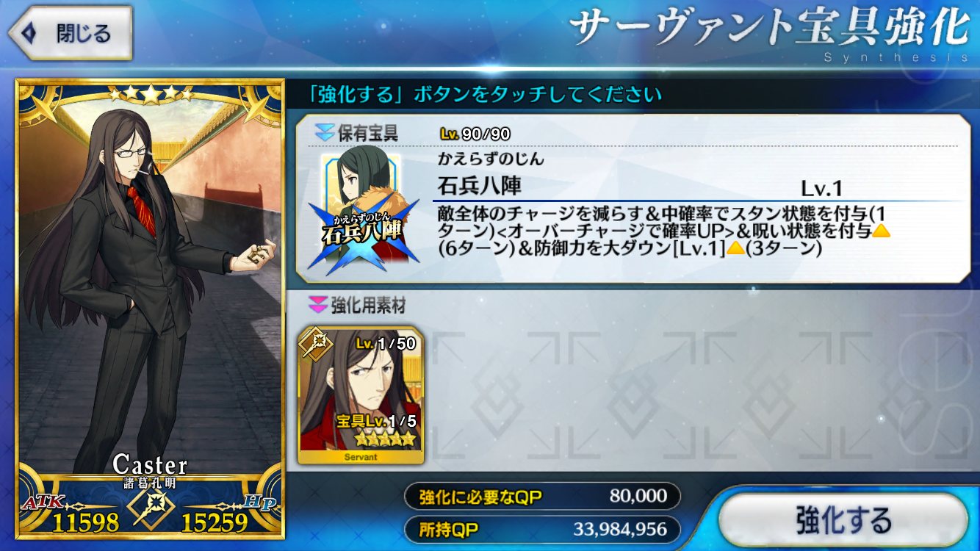Click the Noble Phantasm Lv.1 level text

821,189
